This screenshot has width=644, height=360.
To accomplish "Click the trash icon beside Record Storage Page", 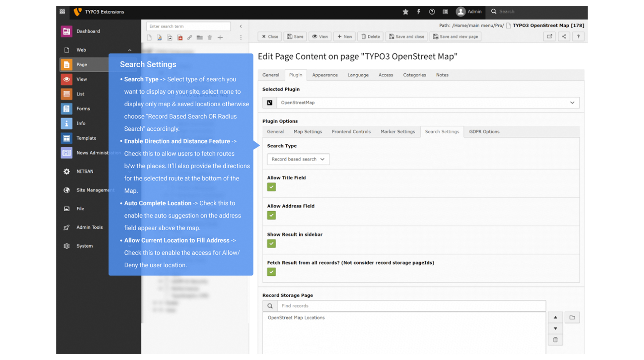I will coord(555,340).
